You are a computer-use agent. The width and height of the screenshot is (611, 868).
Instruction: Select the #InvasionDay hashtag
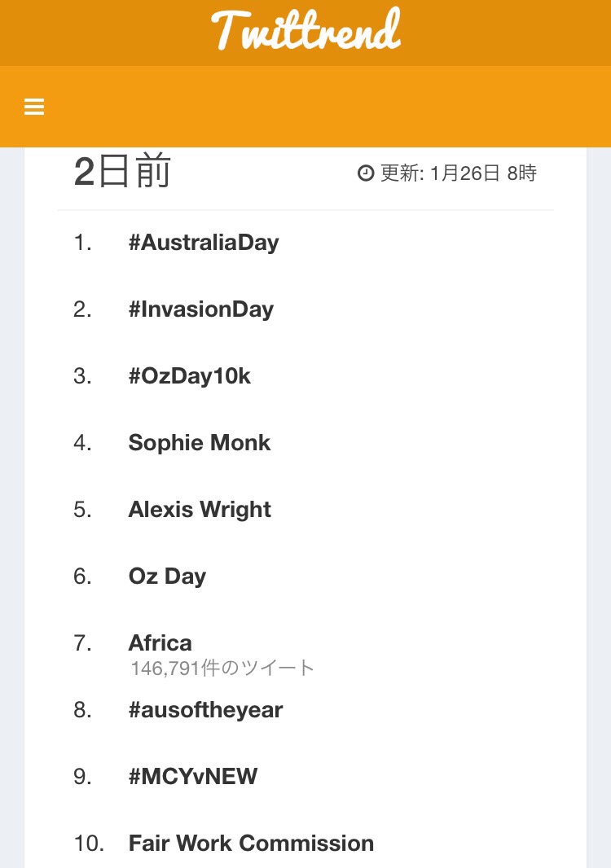point(201,309)
